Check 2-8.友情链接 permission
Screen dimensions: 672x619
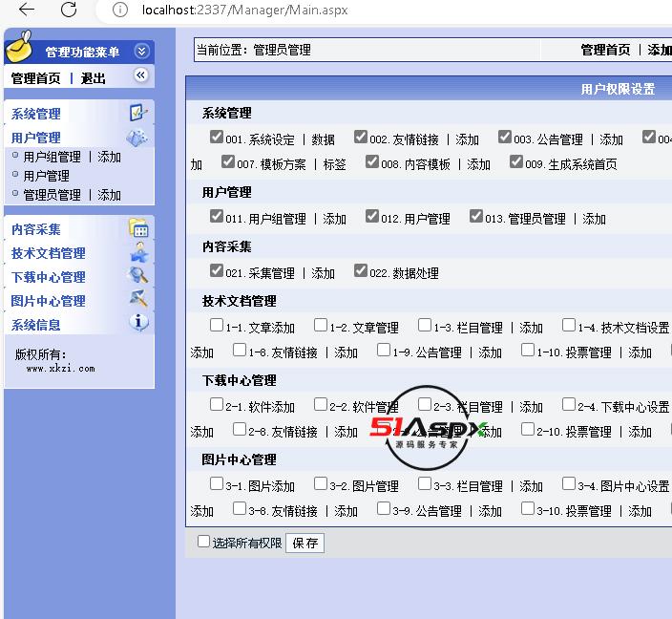point(240,430)
